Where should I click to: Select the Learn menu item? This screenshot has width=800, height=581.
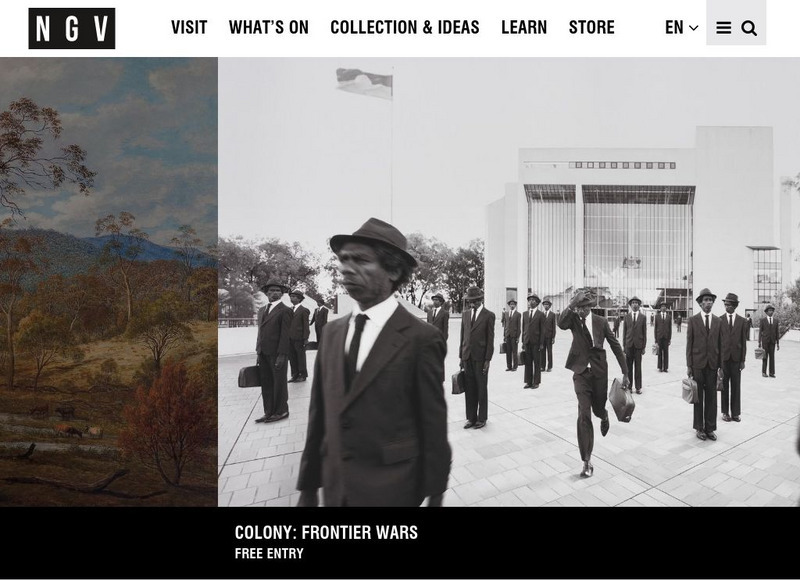[x=524, y=28]
